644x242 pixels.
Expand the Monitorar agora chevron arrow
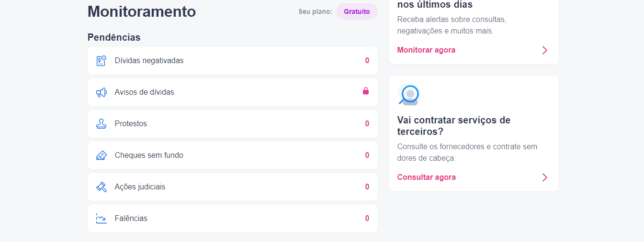(x=544, y=50)
